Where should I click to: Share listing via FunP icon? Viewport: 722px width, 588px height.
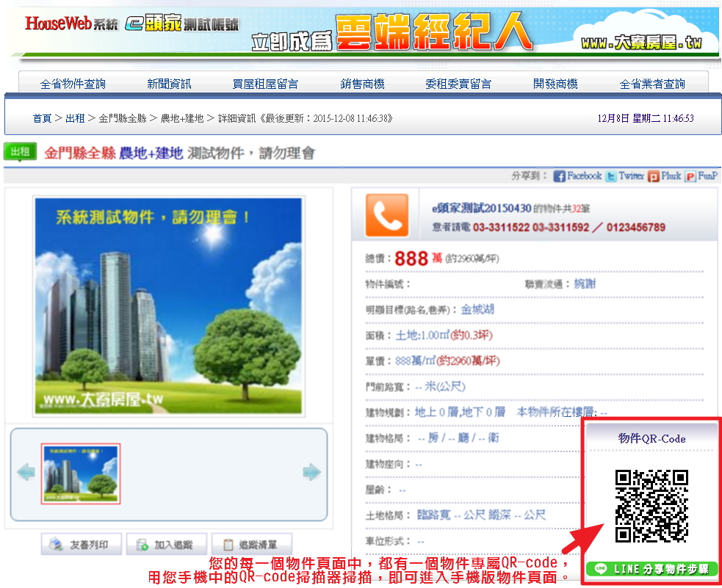(x=690, y=176)
